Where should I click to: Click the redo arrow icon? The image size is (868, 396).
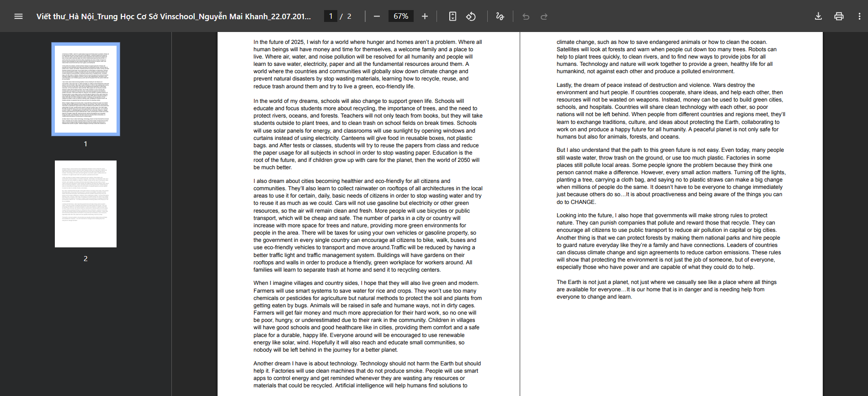click(544, 16)
